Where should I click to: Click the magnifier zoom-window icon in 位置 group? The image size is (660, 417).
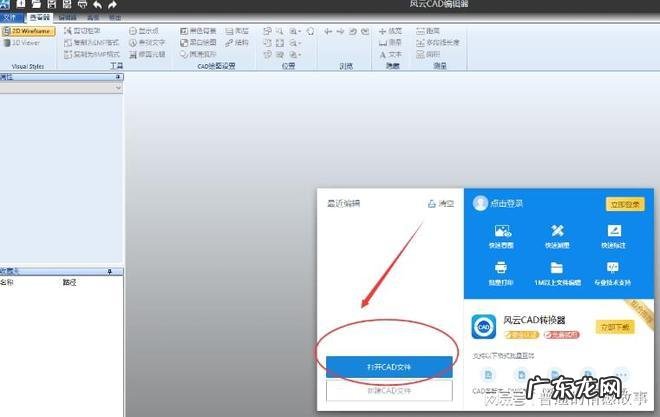(x=279, y=32)
